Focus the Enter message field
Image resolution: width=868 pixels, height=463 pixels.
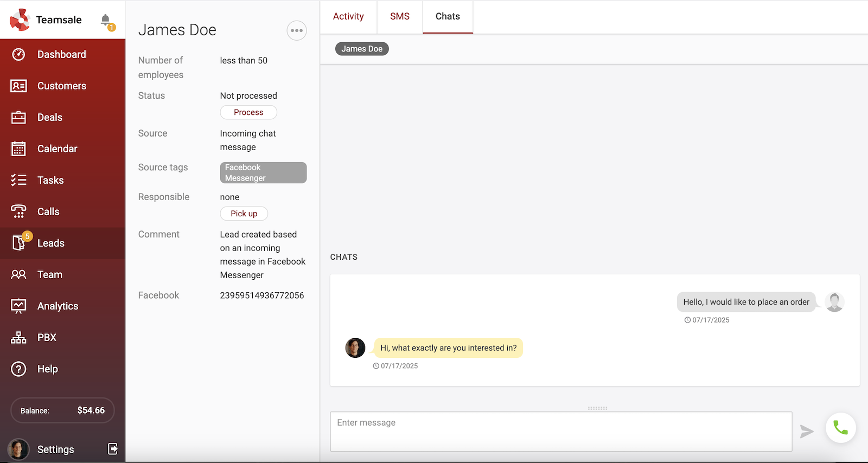pyautogui.click(x=561, y=432)
